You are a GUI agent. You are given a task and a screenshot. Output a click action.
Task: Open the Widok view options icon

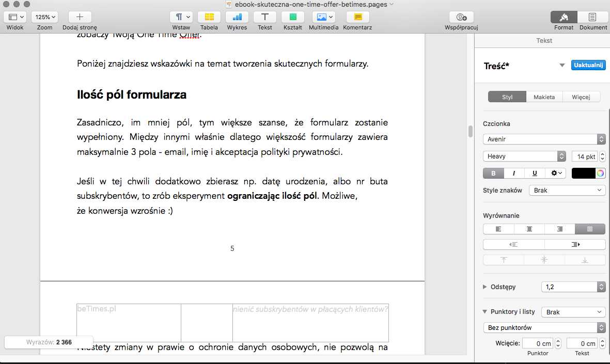click(15, 17)
